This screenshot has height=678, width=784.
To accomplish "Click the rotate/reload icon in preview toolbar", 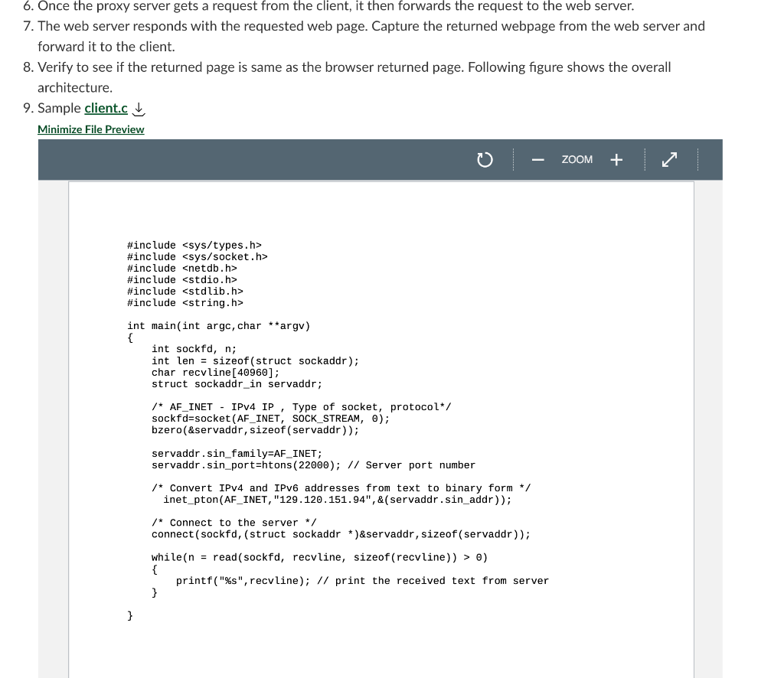I will [485, 158].
